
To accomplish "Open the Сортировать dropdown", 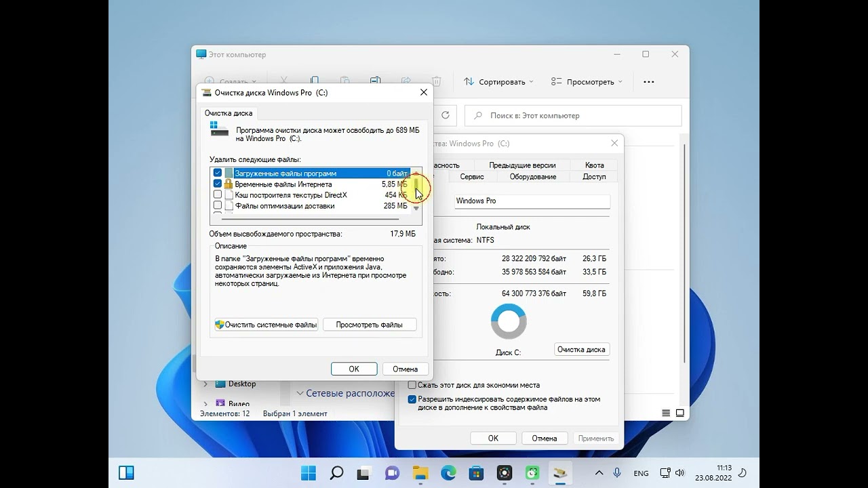I will pos(498,82).
